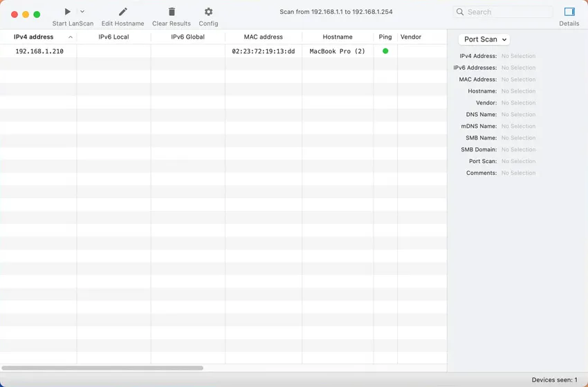Select the 192.168.1.210 device row

click(39, 51)
